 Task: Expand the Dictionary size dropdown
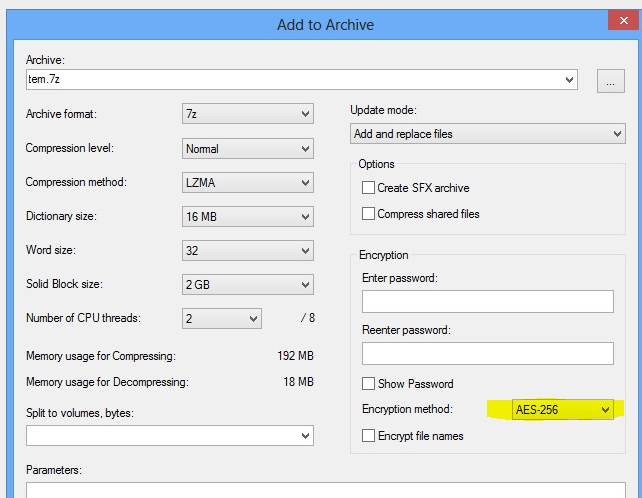(248, 217)
